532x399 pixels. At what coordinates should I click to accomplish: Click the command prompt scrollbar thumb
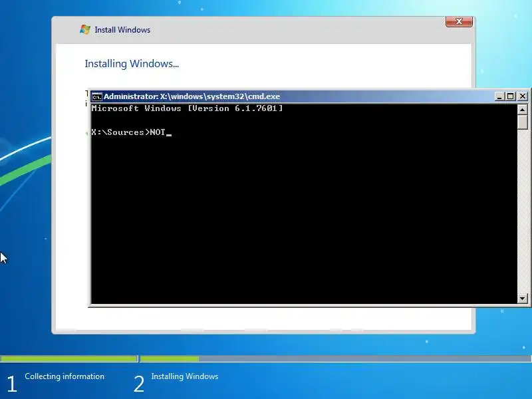click(523, 122)
